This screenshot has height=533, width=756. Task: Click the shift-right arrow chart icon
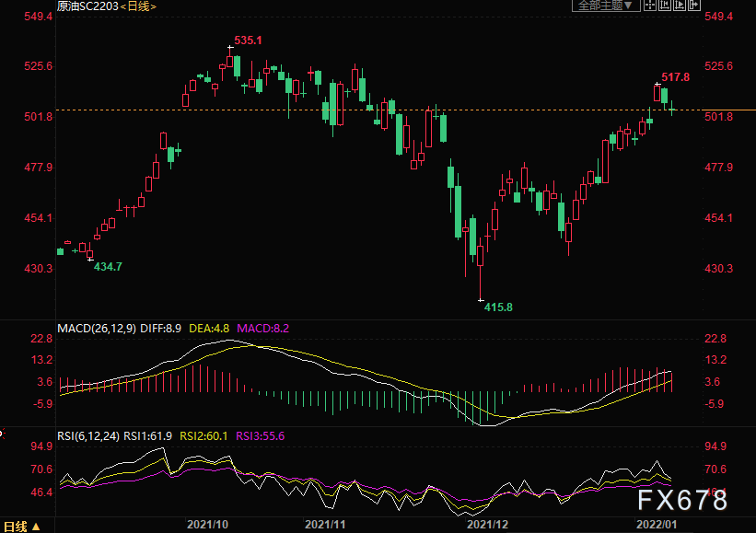pyautogui.click(x=693, y=6)
